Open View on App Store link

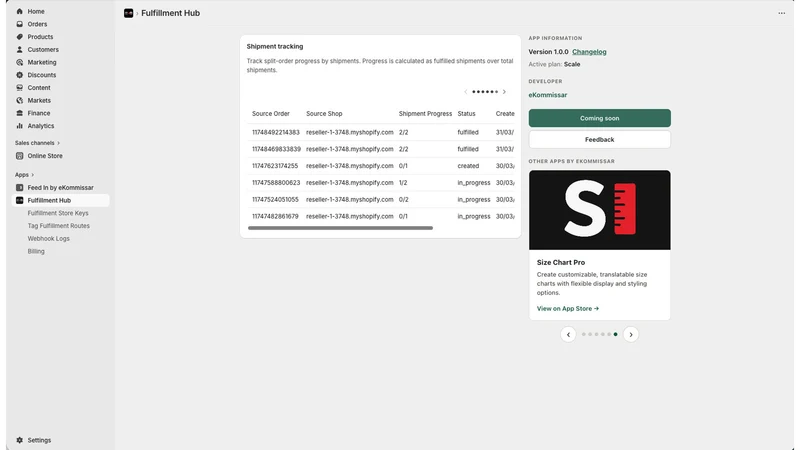(x=567, y=309)
